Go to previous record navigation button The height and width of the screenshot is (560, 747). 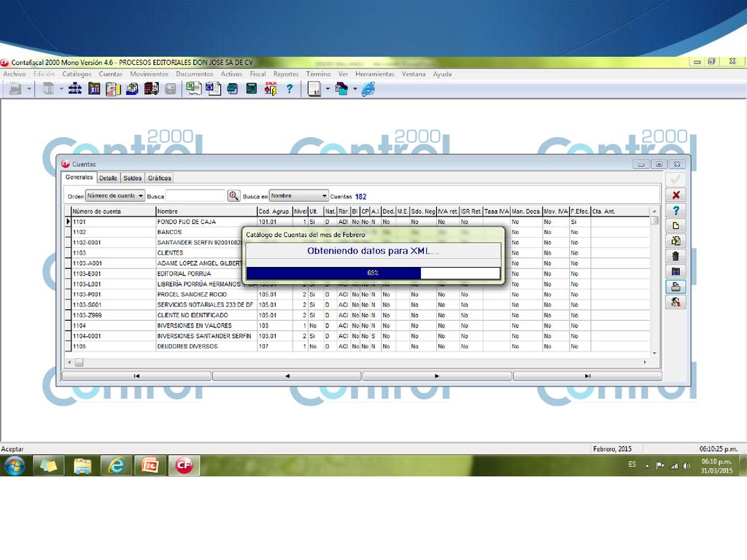click(287, 376)
